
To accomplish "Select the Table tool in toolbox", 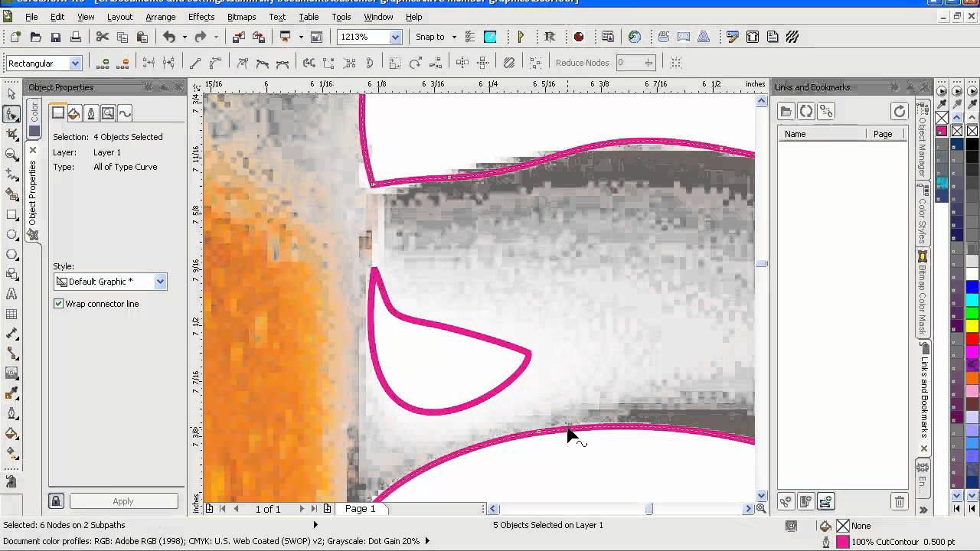I will click(x=11, y=314).
